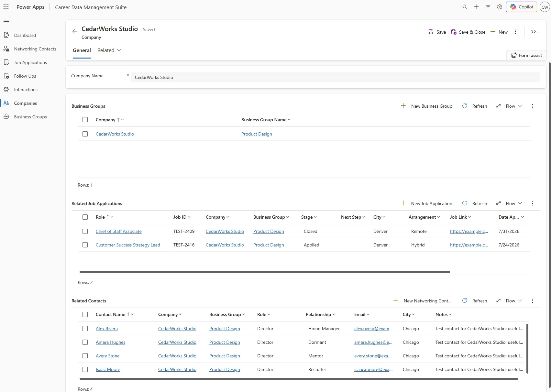Open Related Job Applications more options
Viewport: 551px width, 392px height.
(533, 203)
